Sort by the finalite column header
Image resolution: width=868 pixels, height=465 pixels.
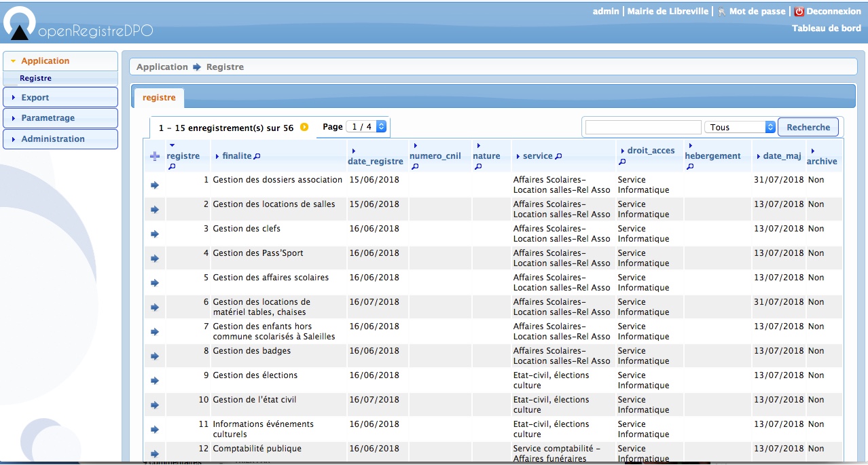236,156
